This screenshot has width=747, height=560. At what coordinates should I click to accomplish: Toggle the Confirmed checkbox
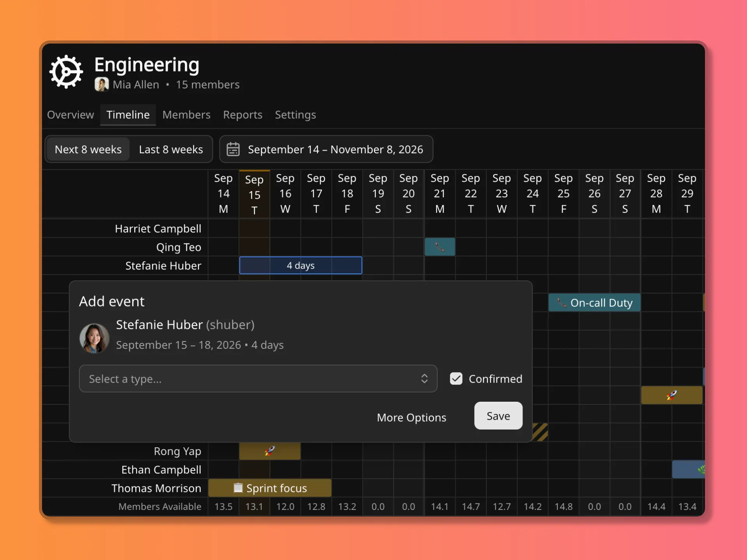456,379
